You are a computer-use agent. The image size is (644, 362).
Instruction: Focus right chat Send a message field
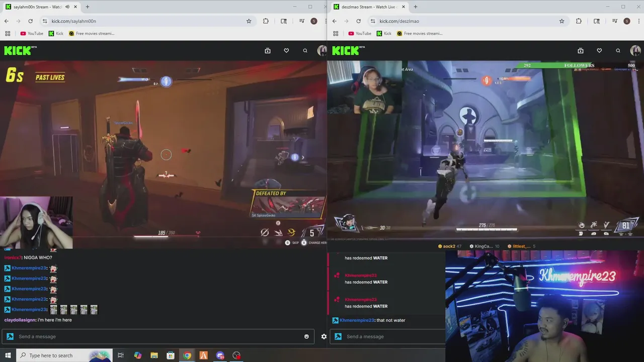(387, 336)
